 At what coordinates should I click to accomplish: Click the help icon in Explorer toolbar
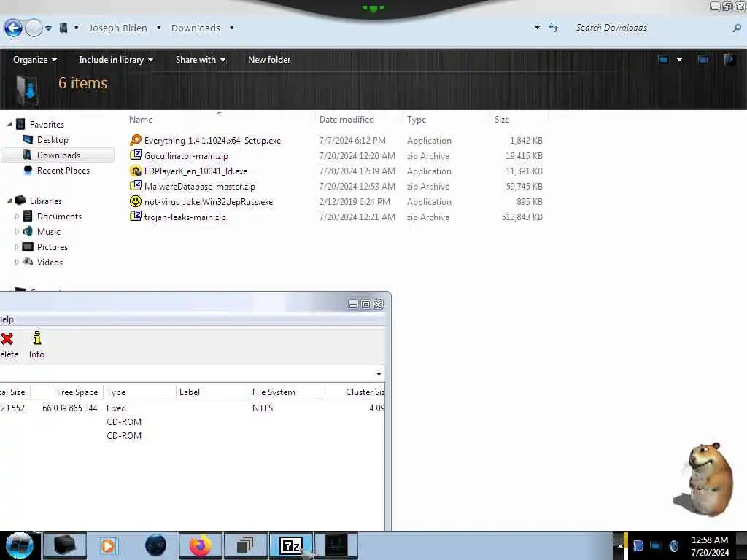[729, 60]
